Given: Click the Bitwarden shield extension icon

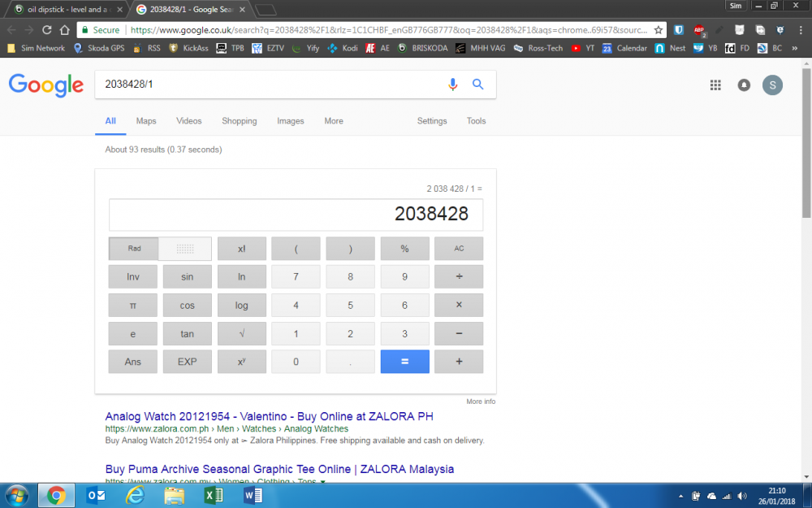Looking at the screenshot, I should [678, 30].
